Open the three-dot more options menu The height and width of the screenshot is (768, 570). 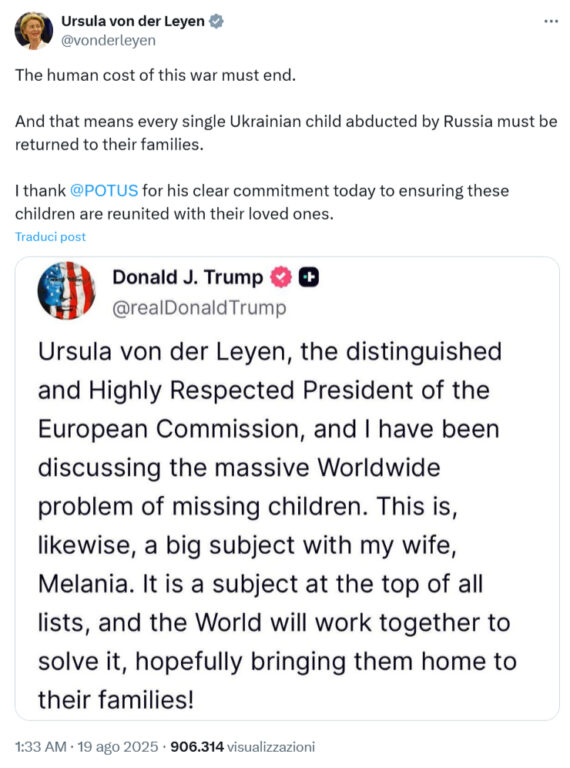tap(551, 21)
